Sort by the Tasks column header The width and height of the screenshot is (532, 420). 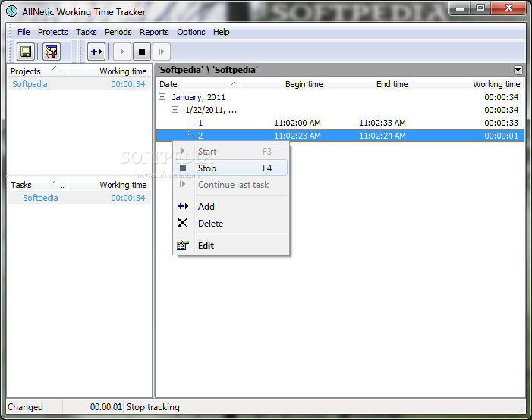(x=37, y=185)
